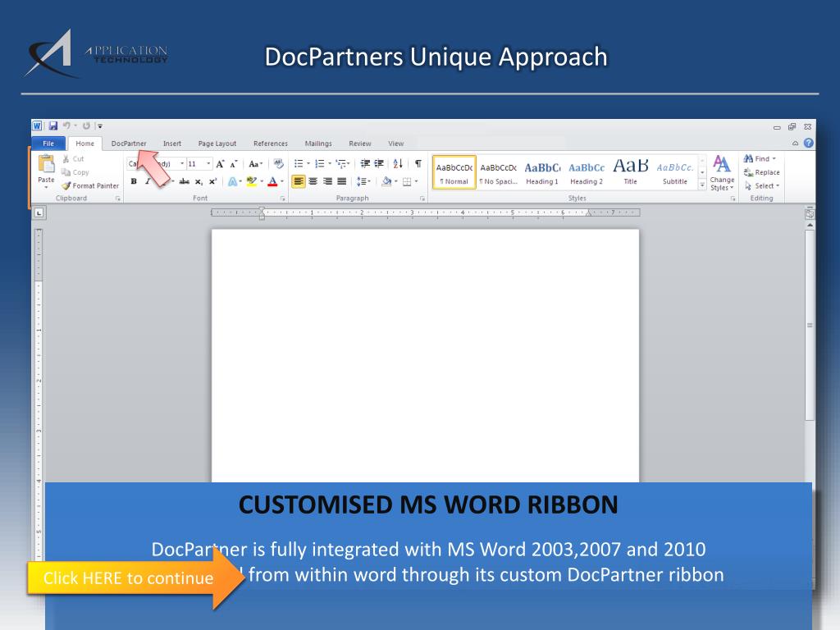Apply the No Spacing style
Image resolution: width=840 pixels, height=630 pixels.
point(498,172)
